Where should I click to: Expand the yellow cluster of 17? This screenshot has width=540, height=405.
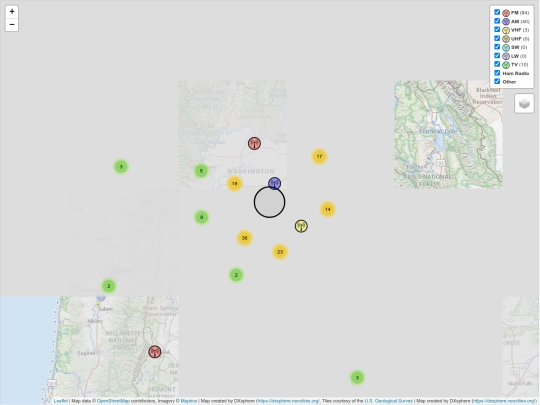[x=319, y=156]
